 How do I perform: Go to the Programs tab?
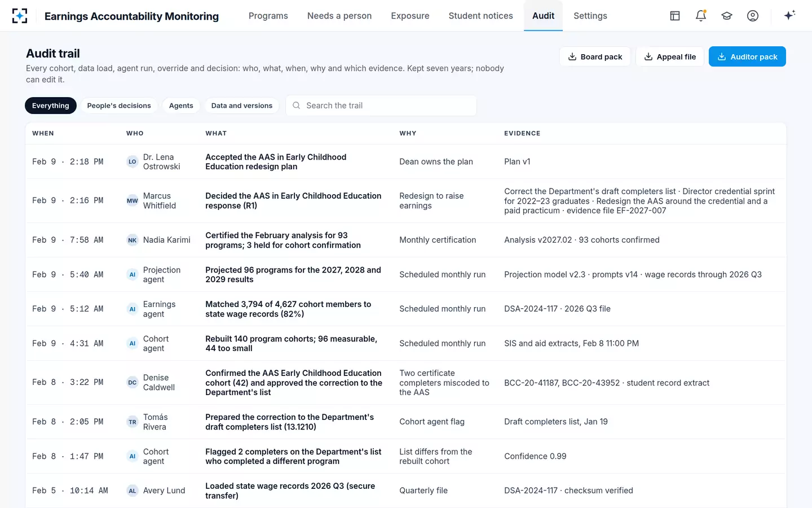(268, 16)
